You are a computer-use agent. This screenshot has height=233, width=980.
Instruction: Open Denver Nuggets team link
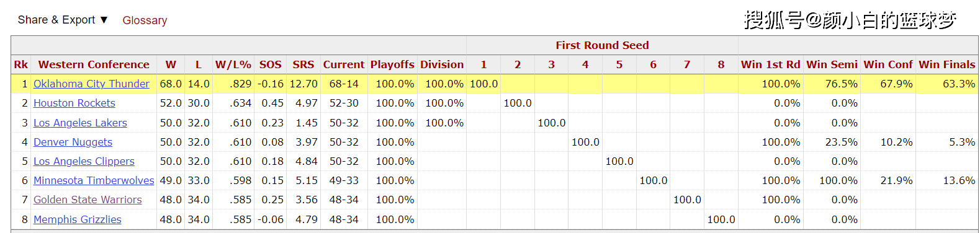pos(73,142)
